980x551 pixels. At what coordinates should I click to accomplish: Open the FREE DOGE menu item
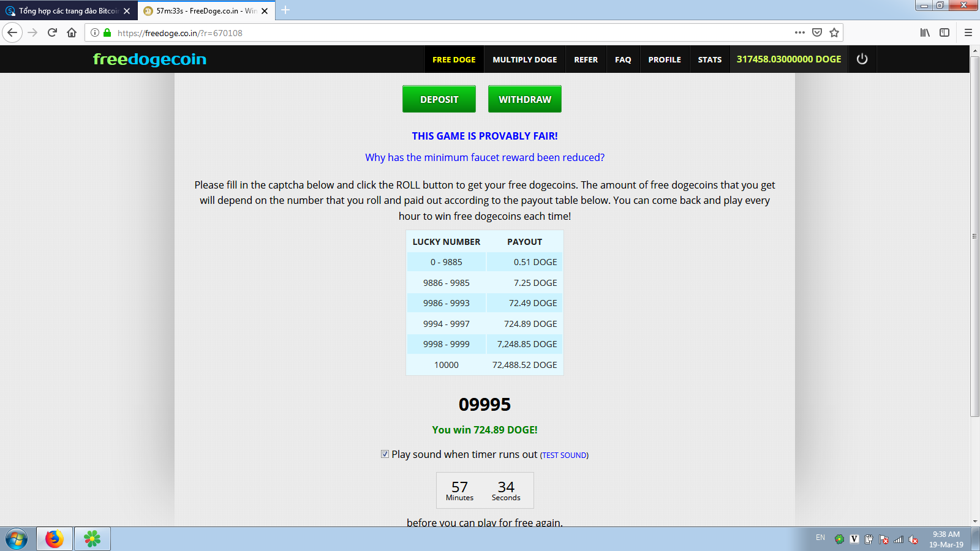pos(454,59)
